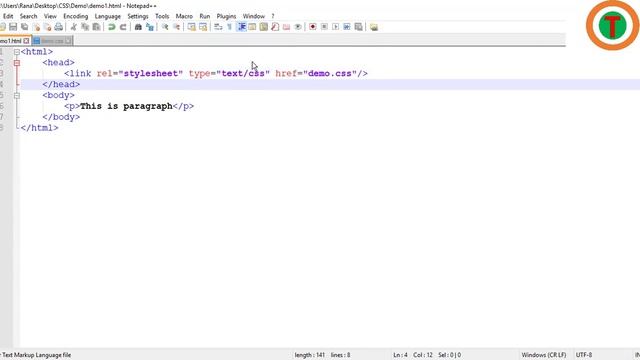Open the Settings menu
The height and width of the screenshot is (360, 640).
(x=138, y=16)
